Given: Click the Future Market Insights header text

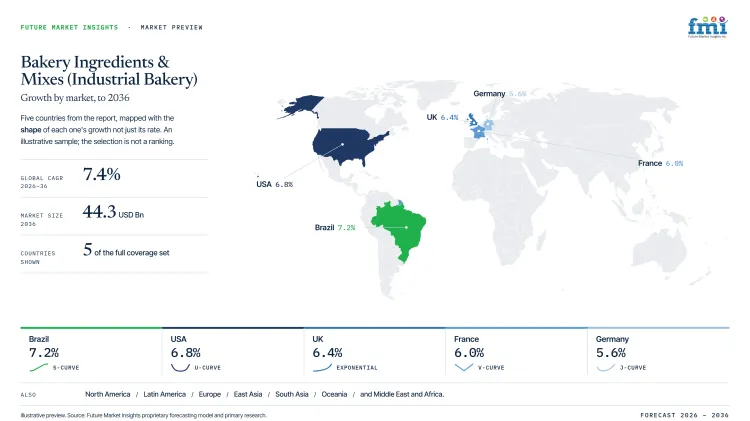Looking at the screenshot, I should pos(69,27).
